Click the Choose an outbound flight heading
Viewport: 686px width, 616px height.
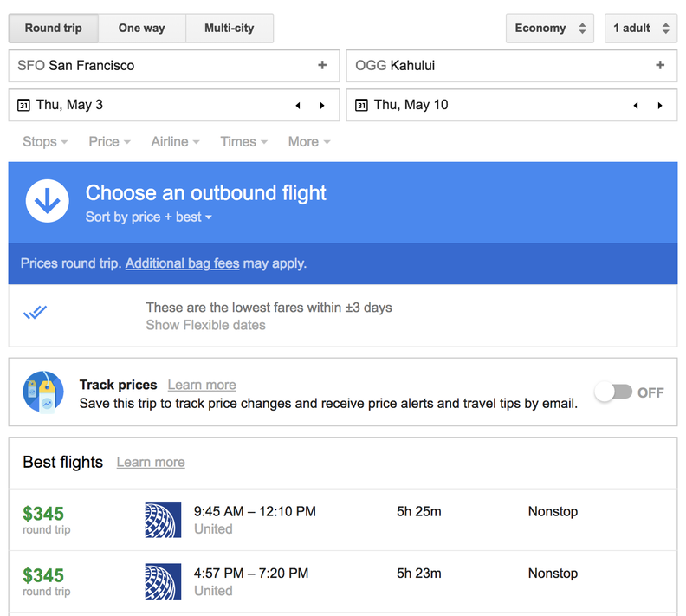[206, 193]
